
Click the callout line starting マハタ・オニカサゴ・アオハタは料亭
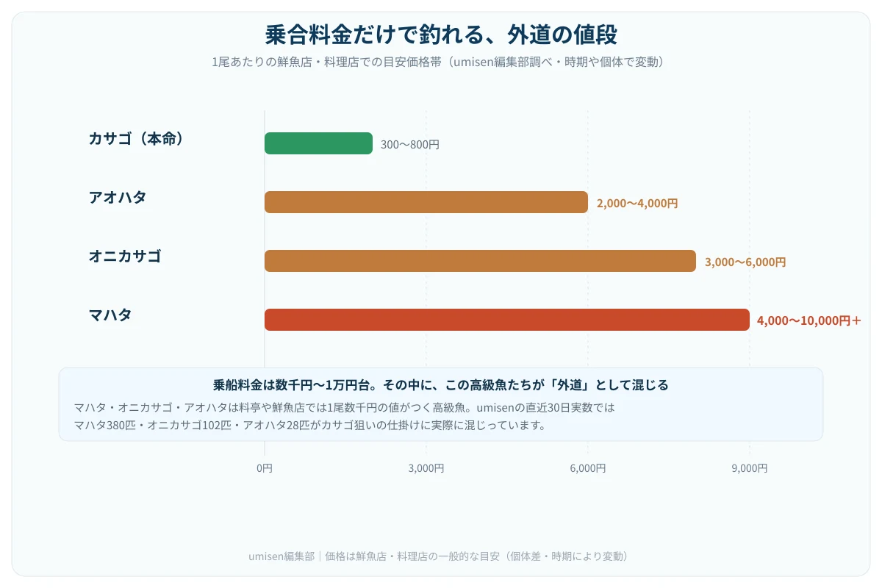[x=344, y=407]
